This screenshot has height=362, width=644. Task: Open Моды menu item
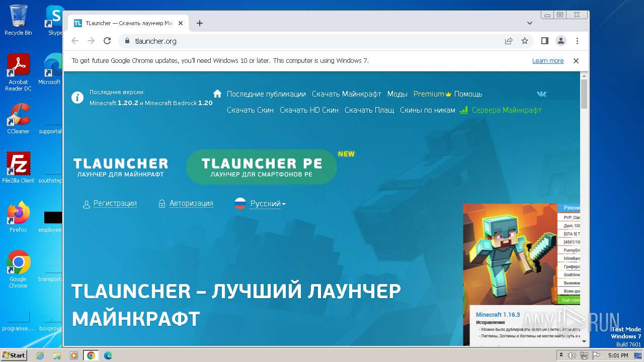(x=397, y=94)
